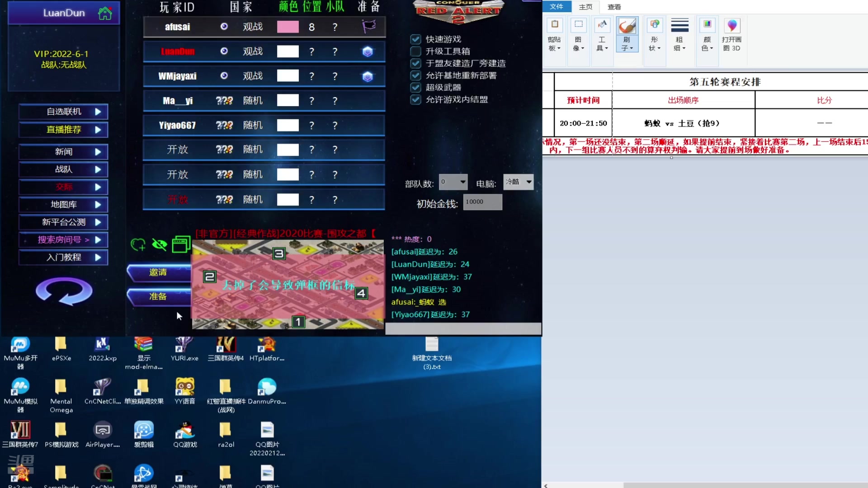The image size is (868, 488).
Task: Open the 部队数 dropdown
Action: 453,182
